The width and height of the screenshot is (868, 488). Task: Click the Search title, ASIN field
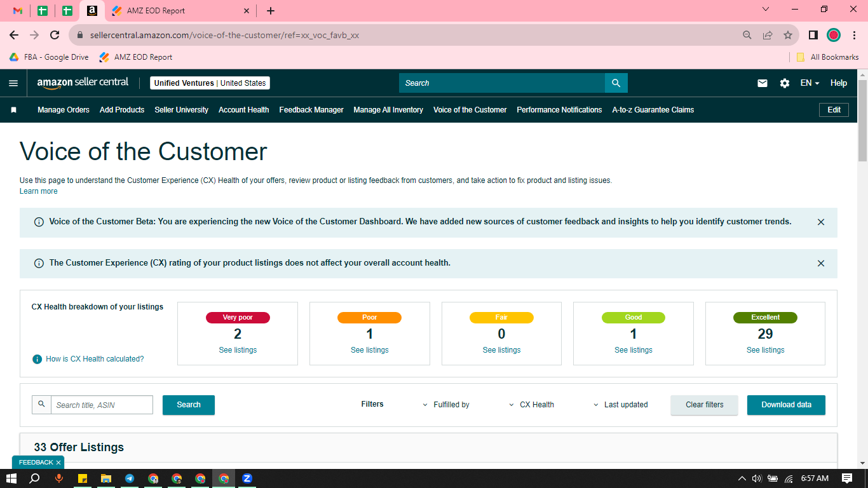[102, 405]
